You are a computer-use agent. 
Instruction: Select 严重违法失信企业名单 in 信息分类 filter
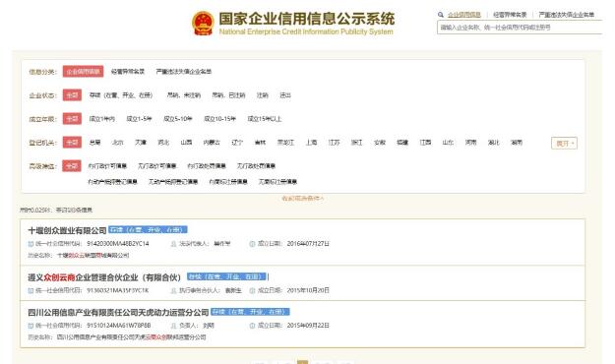[184, 72]
